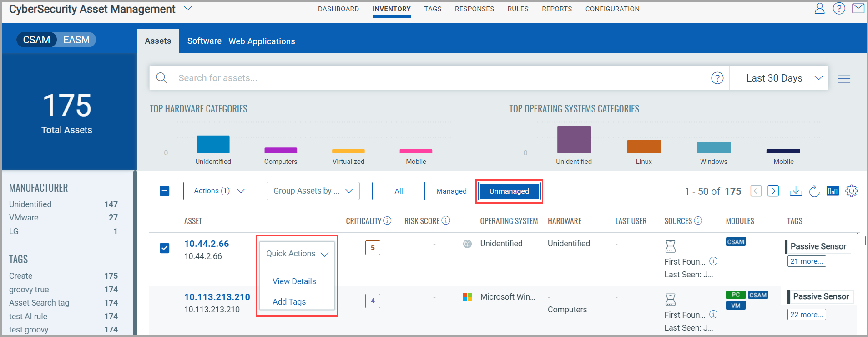Click passive sensor source icon for 10.113.213.210
Image resolution: width=868 pixels, height=337 pixels.
pos(670,300)
